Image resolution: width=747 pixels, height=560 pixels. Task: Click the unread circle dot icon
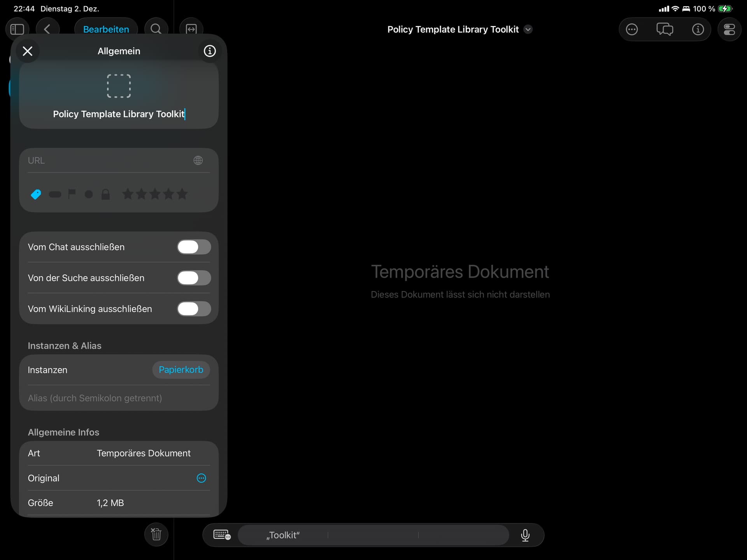89,194
